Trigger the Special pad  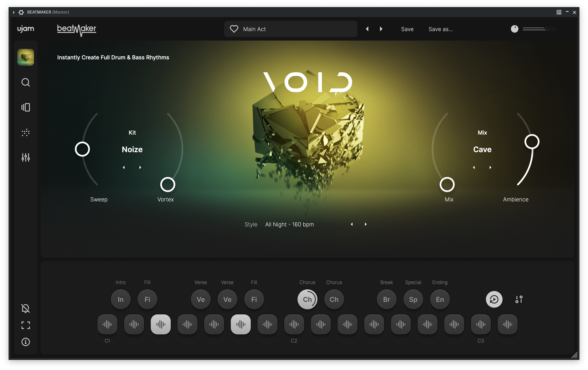tap(413, 299)
